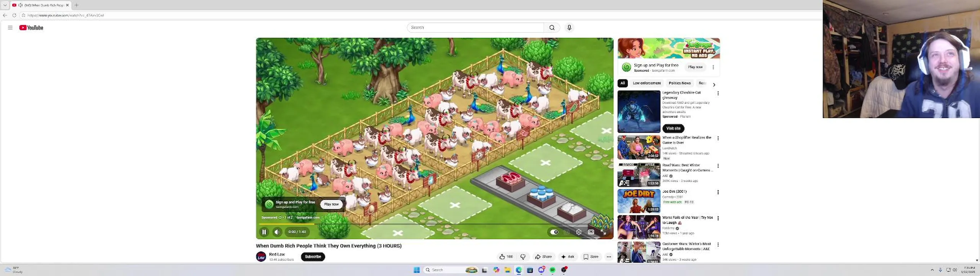The image size is (980, 276).
Task: Click the search magnifier button
Action: point(552,28)
